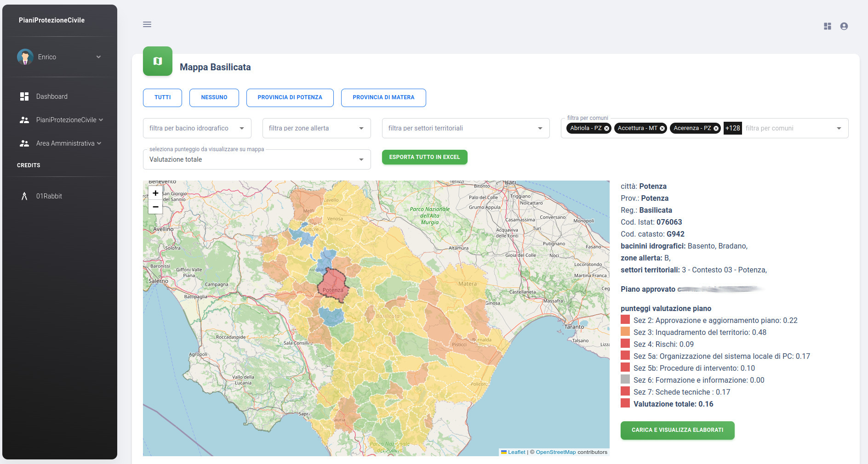Zoom out on the map
This screenshot has width=868, height=464.
[x=155, y=207]
